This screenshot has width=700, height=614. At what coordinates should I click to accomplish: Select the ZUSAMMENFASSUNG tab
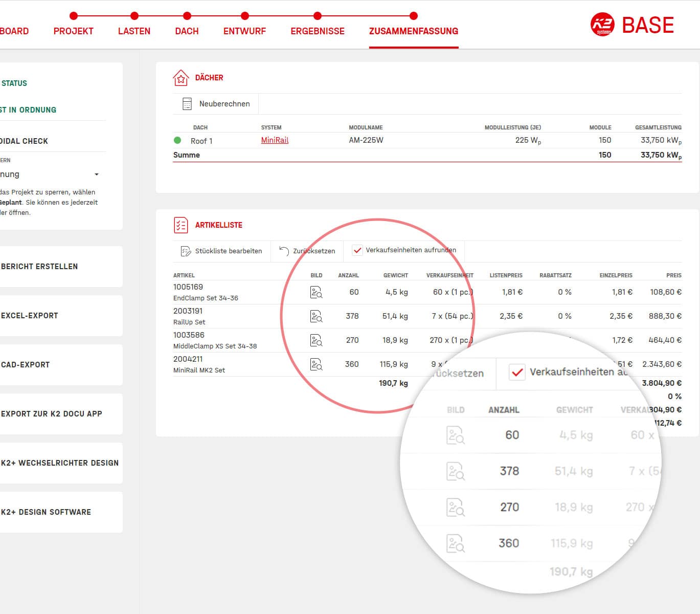(x=414, y=31)
